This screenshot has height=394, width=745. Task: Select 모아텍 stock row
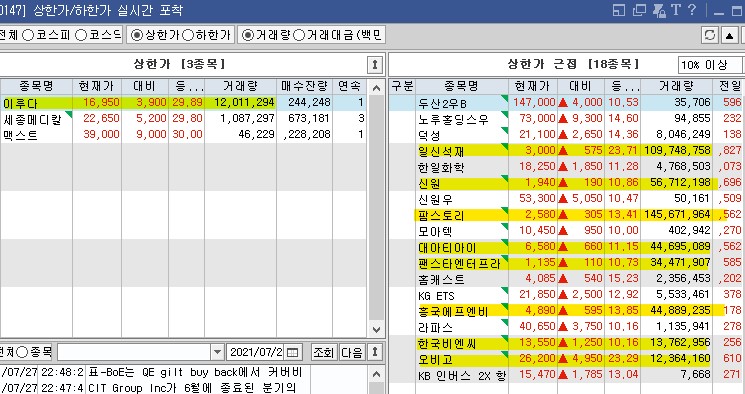(567, 231)
